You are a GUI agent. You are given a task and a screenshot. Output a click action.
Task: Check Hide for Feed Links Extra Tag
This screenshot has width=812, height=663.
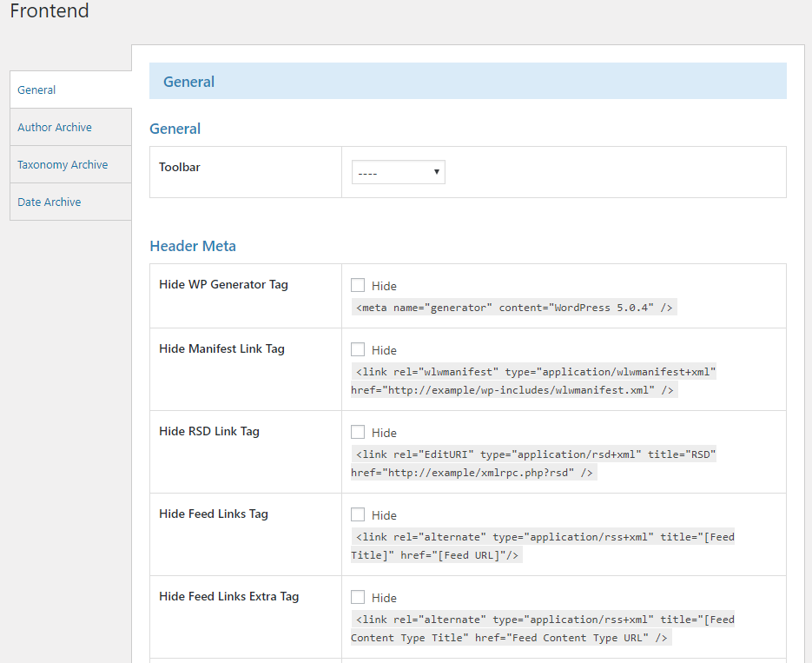point(358,597)
